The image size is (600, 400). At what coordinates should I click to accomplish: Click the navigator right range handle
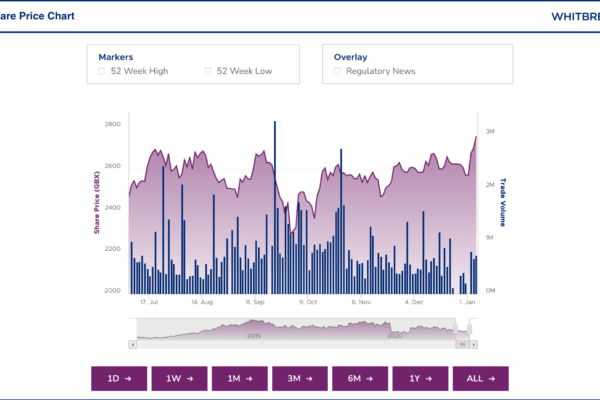click(x=469, y=328)
